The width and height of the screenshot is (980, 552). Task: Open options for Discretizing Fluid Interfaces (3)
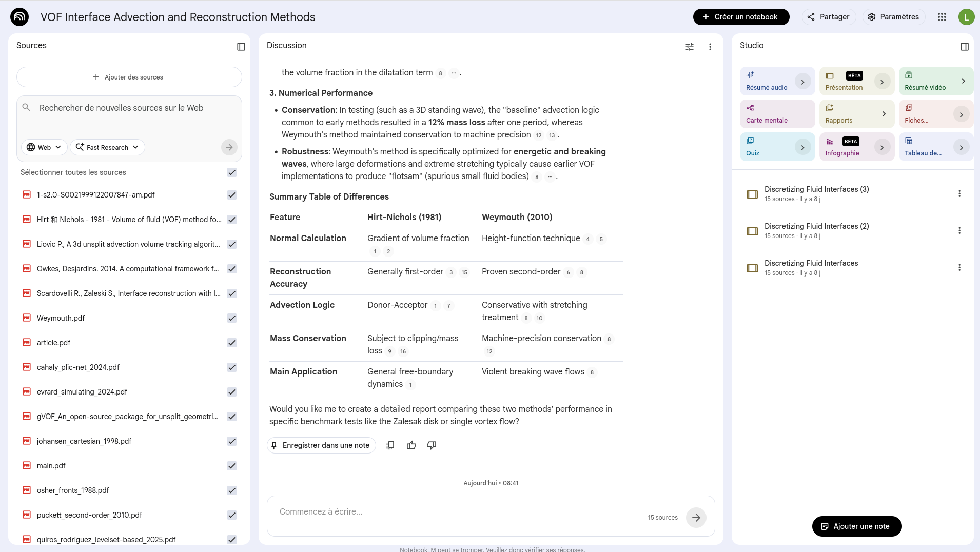click(x=959, y=193)
